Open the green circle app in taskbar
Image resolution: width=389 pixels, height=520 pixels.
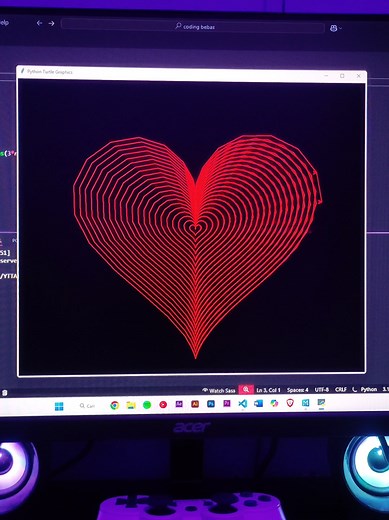click(x=147, y=405)
